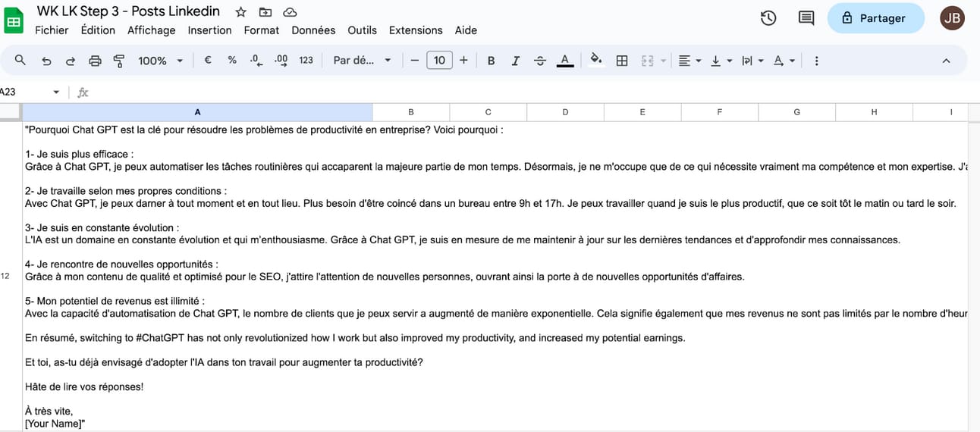Image resolution: width=980 pixels, height=432 pixels.
Task: Click text "1- Je suis plus efficace :"
Action: (79, 154)
